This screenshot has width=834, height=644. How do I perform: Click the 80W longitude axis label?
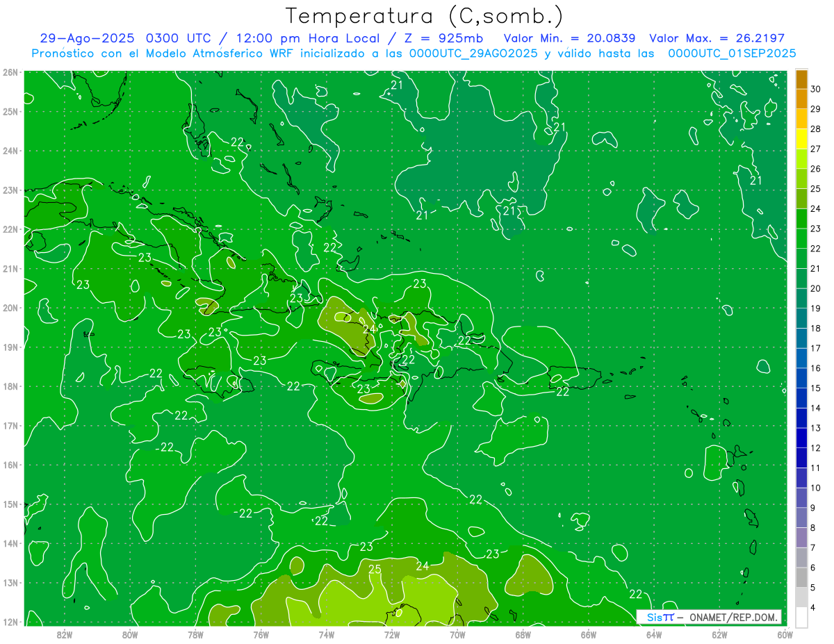point(130,634)
